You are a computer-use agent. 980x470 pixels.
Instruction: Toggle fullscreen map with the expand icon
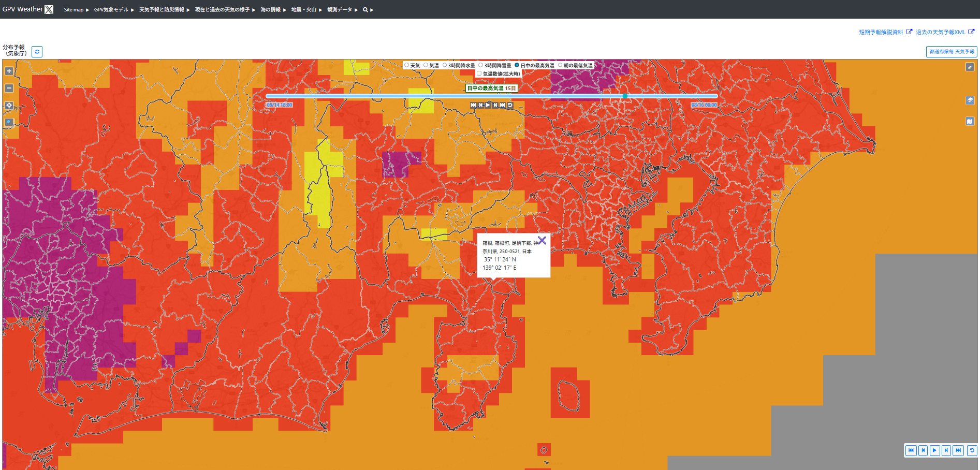pos(970,67)
